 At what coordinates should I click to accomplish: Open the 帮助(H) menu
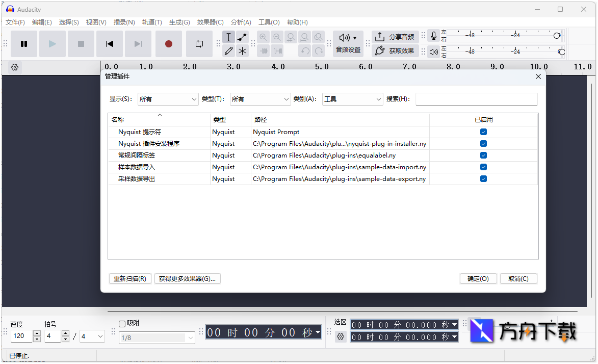point(298,22)
